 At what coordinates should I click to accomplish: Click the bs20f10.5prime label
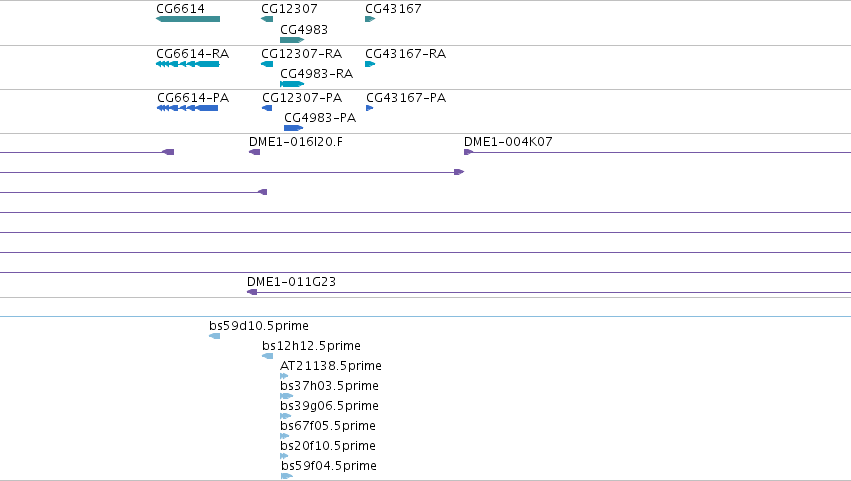point(328,446)
